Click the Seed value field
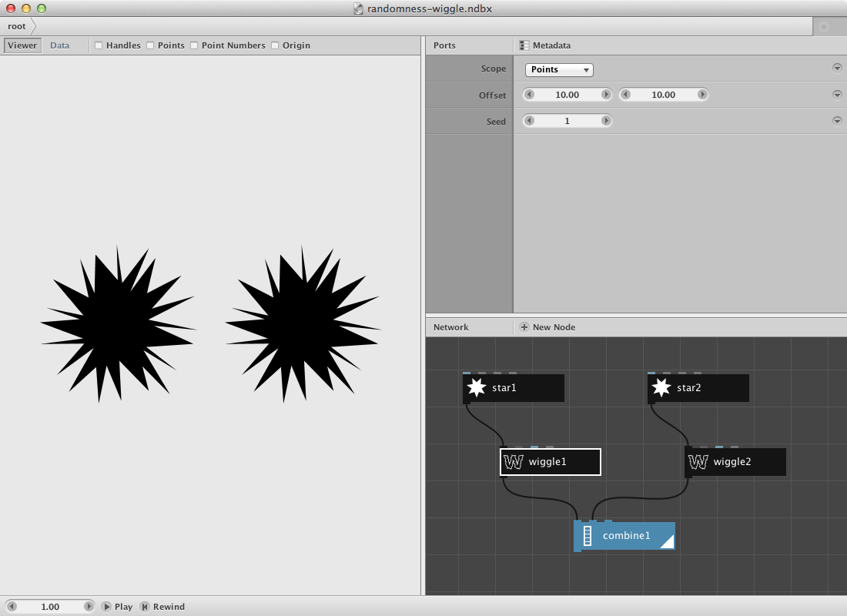 (567, 121)
